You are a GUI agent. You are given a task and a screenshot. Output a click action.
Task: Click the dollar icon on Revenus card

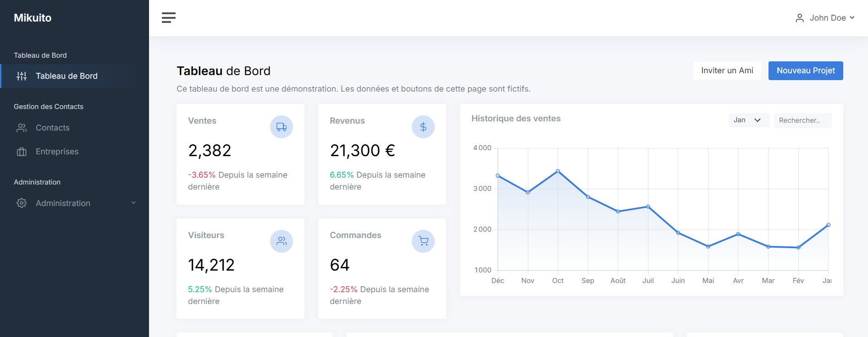click(x=423, y=127)
